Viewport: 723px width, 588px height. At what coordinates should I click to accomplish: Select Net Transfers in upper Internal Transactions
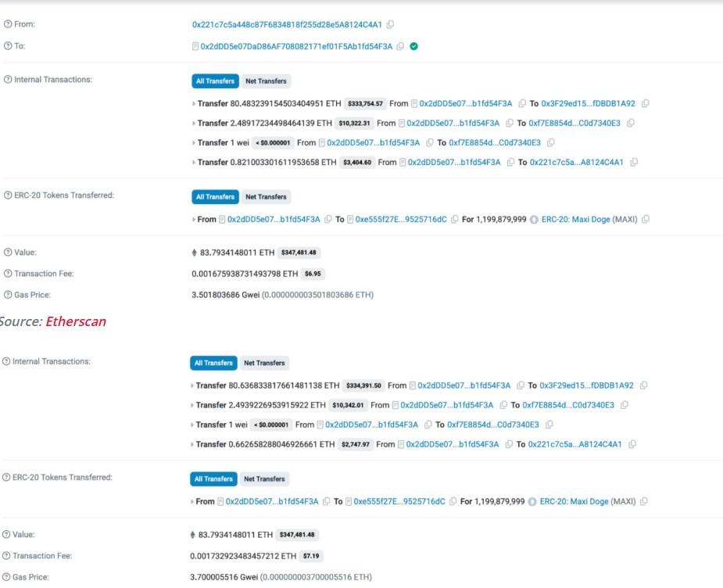pyautogui.click(x=266, y=81)
